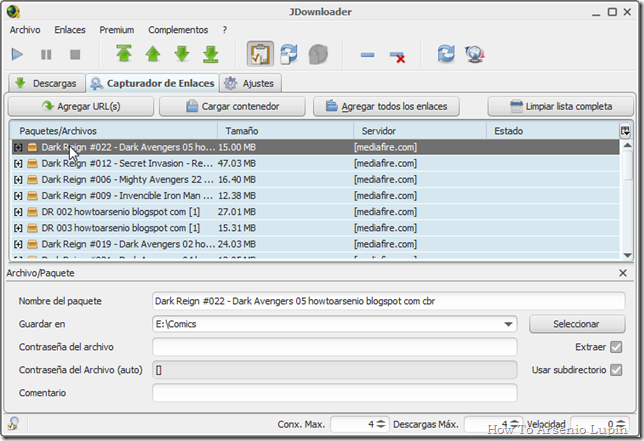Click the Comentario text field
Screen dimensions: 644x441
click(334, 394)
